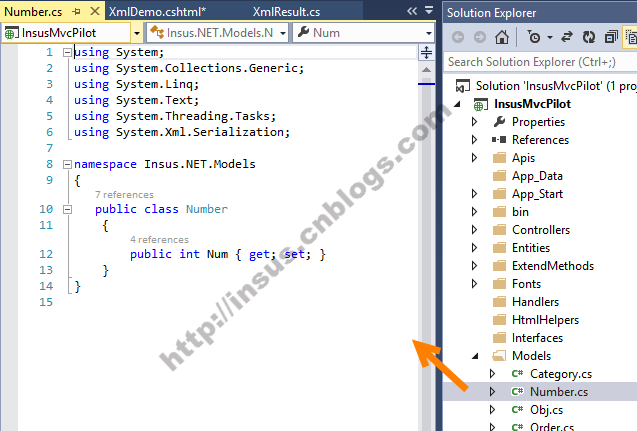Click the Back navigation icon in Solution Explorer
The width and height of the screenshot is (637, 431).
tap(458, 37)
